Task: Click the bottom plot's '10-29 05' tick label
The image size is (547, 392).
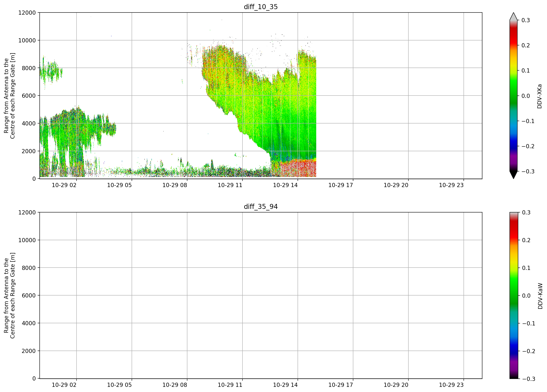Action: (x=119, y=385)
